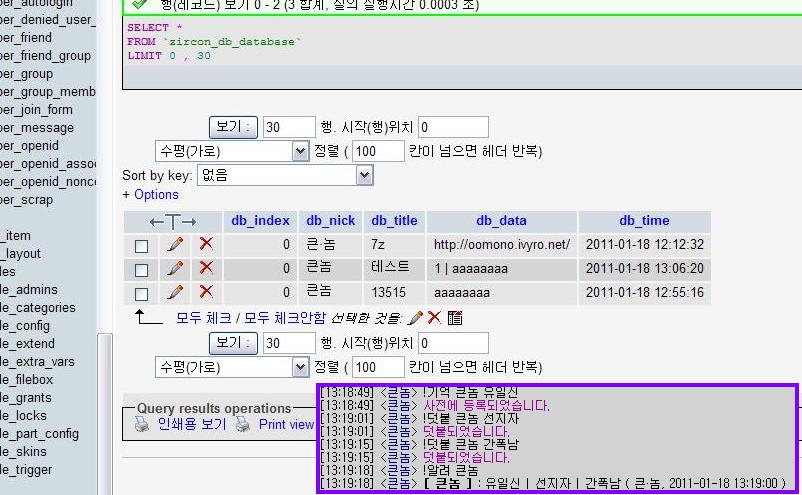Sort by db_title column header
Image resolution: width=802 pixels, height=495 pixels.
pos(394,220)
